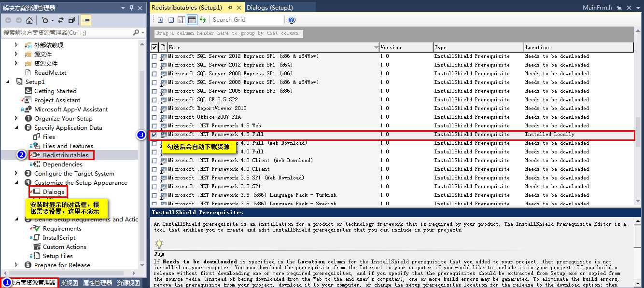Collapse the Setup1 project node
This screenshot has height=288, width=644.
tap(8, 82)
